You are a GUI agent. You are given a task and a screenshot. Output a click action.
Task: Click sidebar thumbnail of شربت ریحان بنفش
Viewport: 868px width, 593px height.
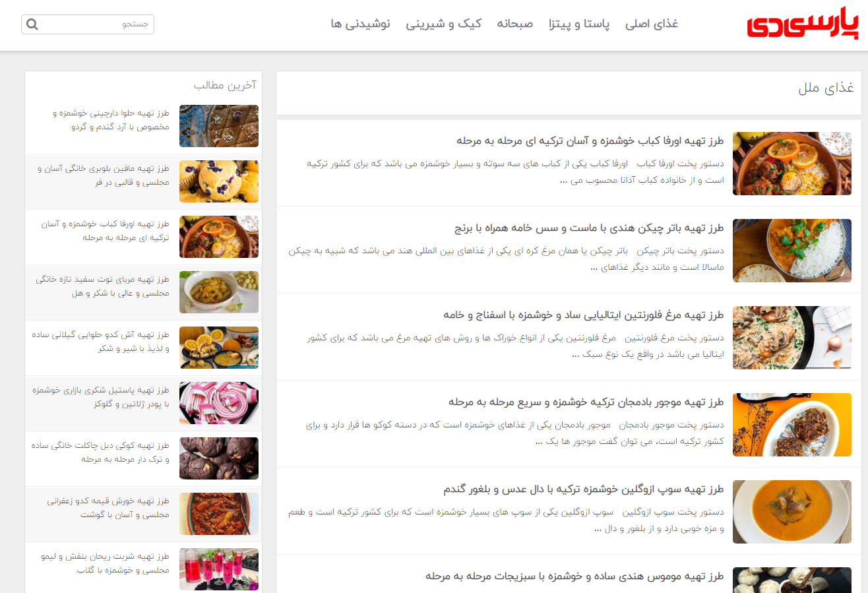click(219, 569)
